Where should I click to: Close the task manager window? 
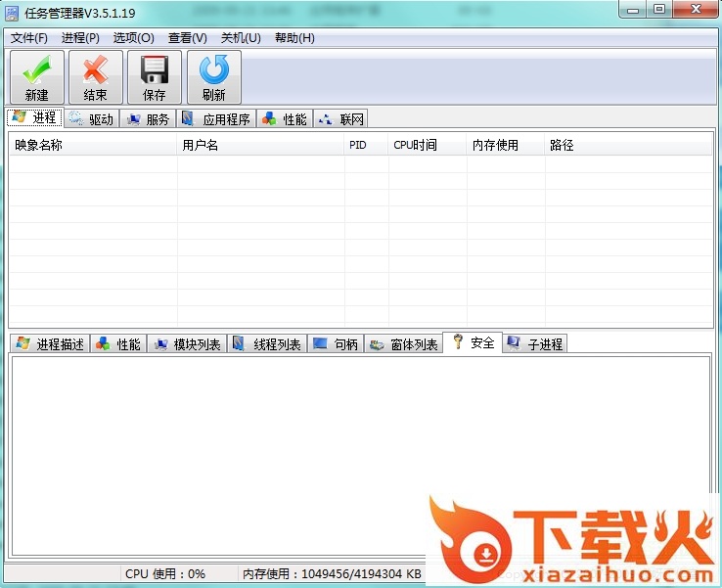pos(696,9)
